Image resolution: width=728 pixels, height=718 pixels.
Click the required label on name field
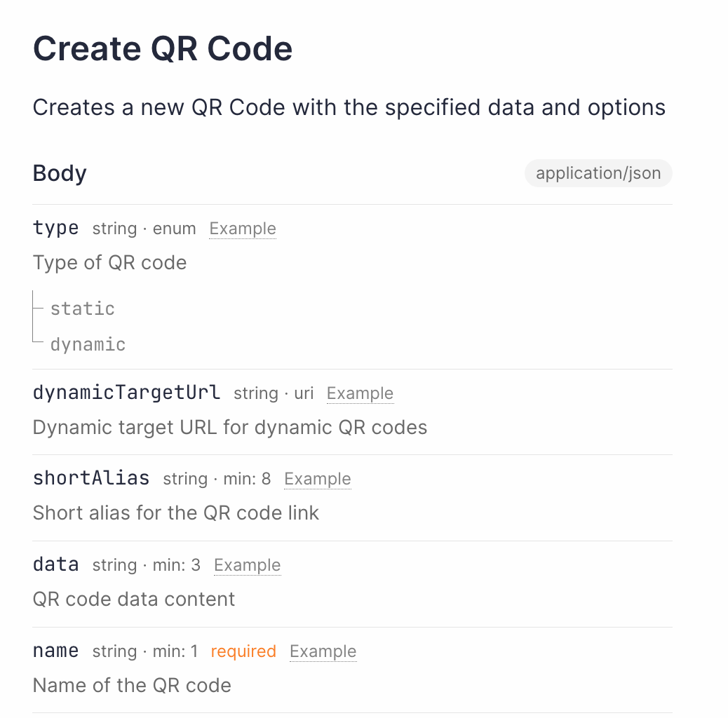(243, 651)
